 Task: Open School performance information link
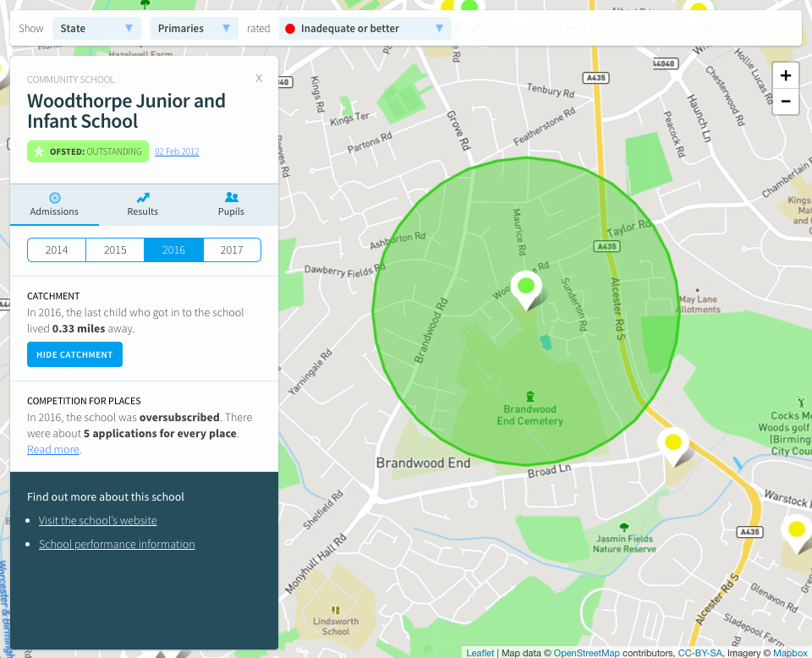point(117,544)
